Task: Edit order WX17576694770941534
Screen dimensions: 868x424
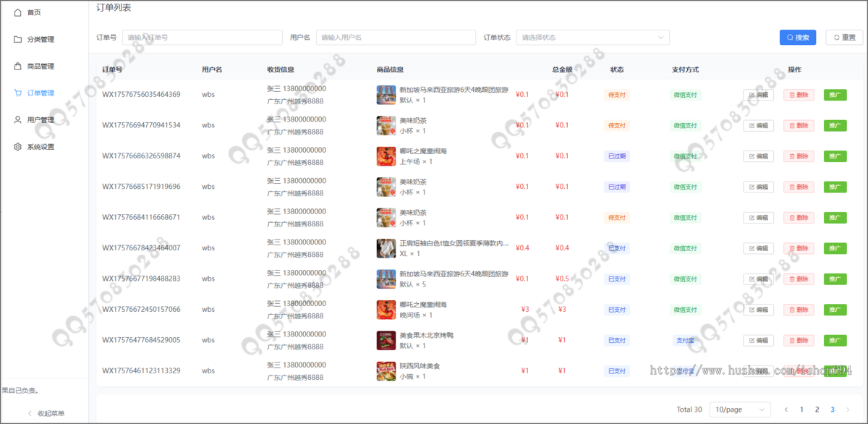Action: tap(758, 125)
